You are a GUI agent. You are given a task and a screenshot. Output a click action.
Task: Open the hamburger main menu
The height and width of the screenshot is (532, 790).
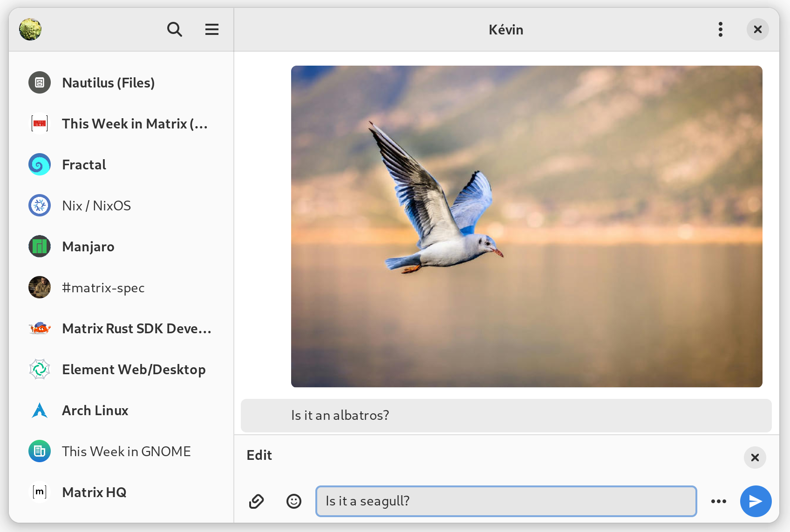click(212, 29)
